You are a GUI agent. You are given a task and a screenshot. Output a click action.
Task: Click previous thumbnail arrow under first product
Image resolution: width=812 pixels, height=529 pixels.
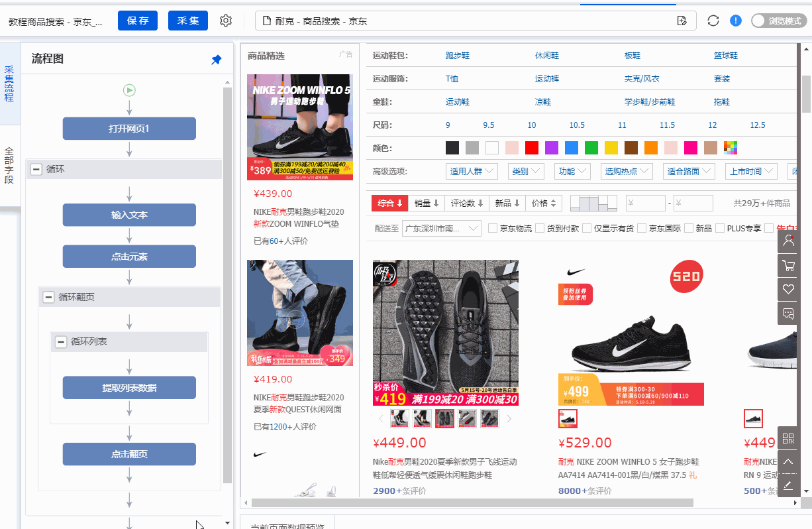pos(380,418)
